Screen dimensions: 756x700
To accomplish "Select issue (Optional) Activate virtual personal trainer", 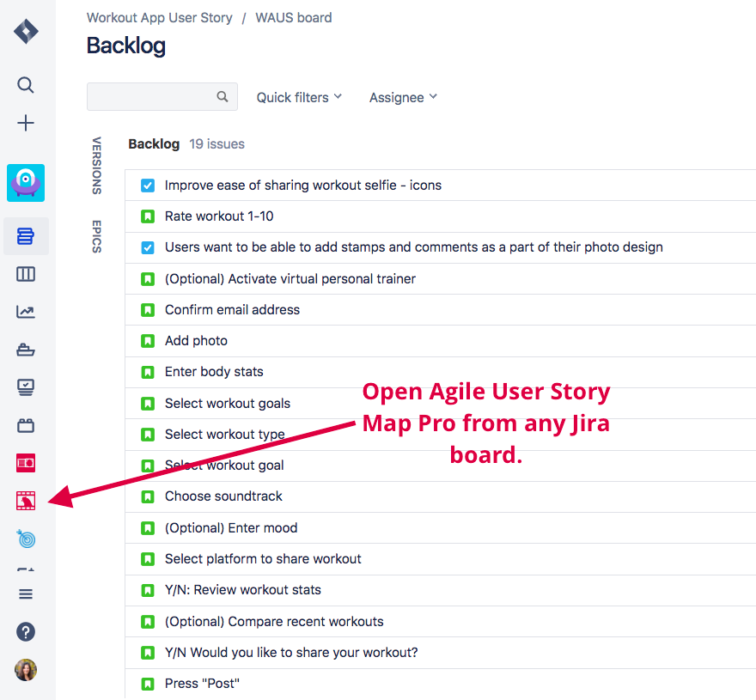I will pyautogui.click(x=440, y=278).
